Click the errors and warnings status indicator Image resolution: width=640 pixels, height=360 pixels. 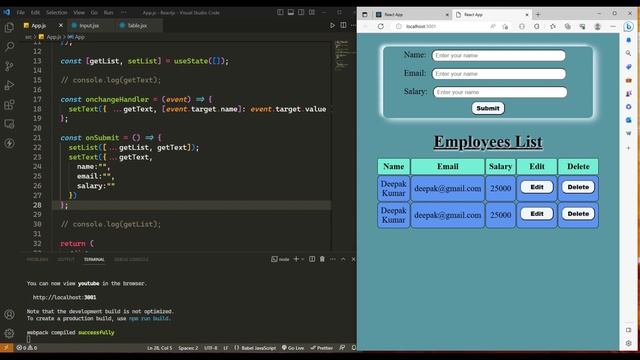coord(27,348)
